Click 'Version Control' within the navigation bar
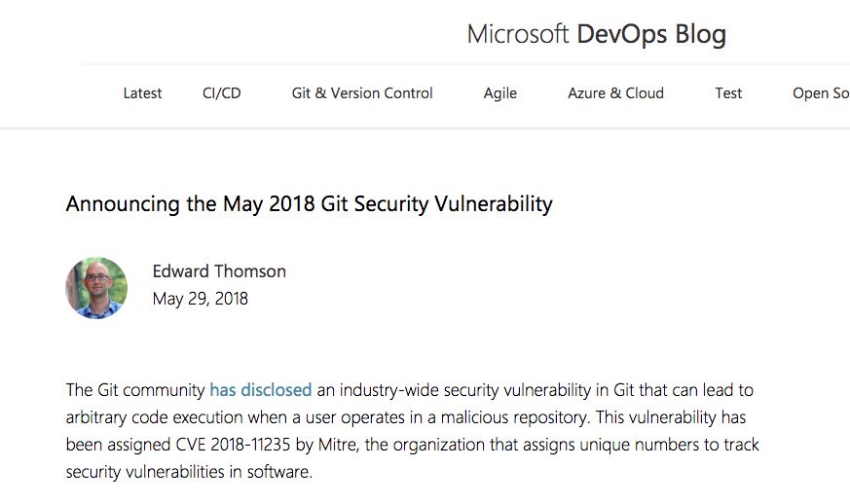The height and width of the screenshot is (504, 850). tap(382, 93)
